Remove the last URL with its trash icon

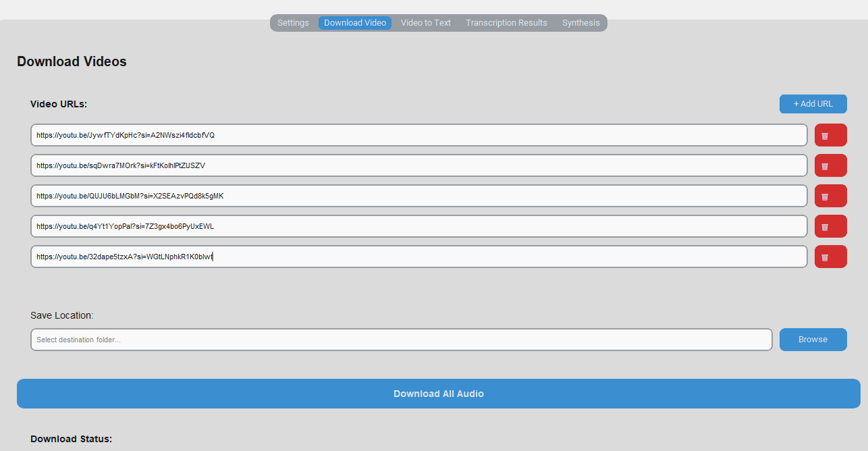[x=830, y=256]
